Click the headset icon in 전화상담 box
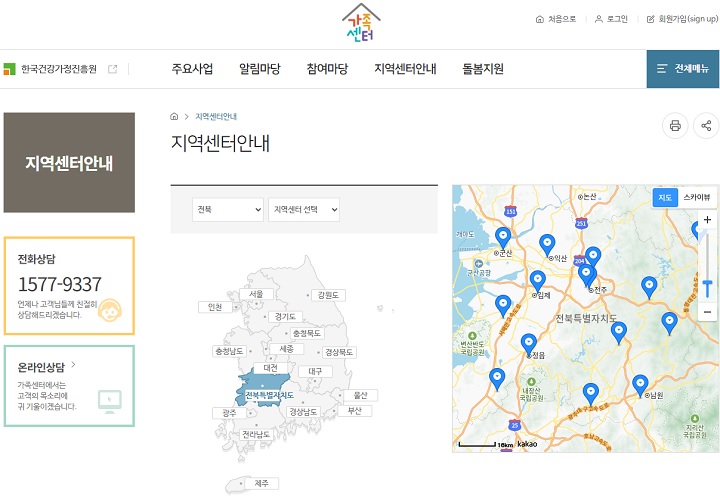 [x=110, y=310]
